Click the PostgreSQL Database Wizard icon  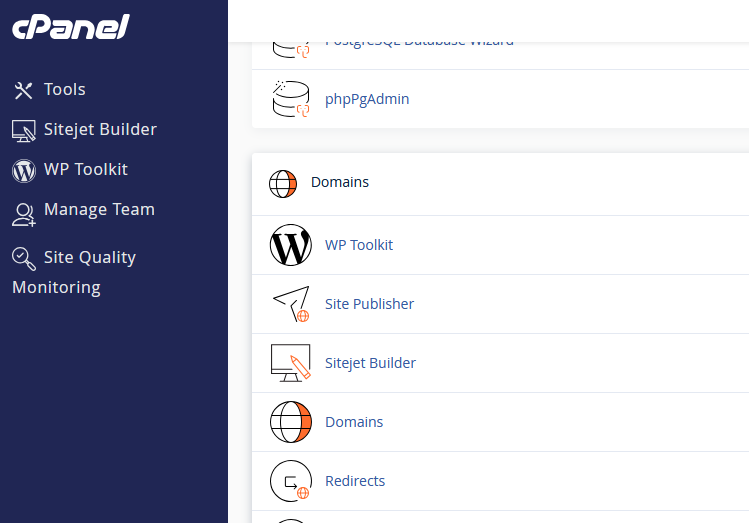pos(291,49)
